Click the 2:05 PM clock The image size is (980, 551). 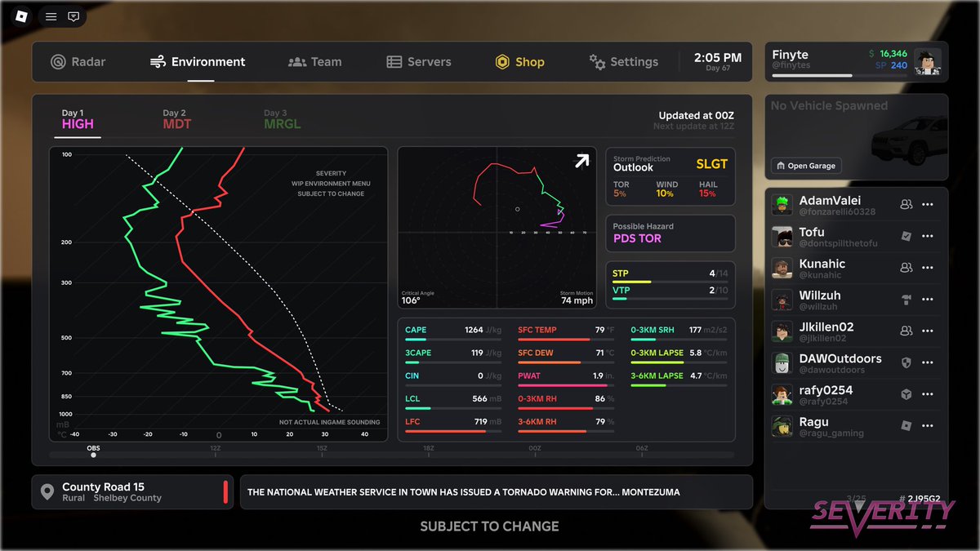click(718, 57)
